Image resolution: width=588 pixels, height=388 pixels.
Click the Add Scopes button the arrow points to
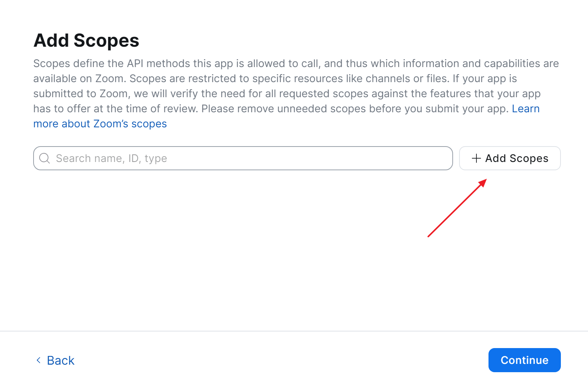tap(510, 158)
